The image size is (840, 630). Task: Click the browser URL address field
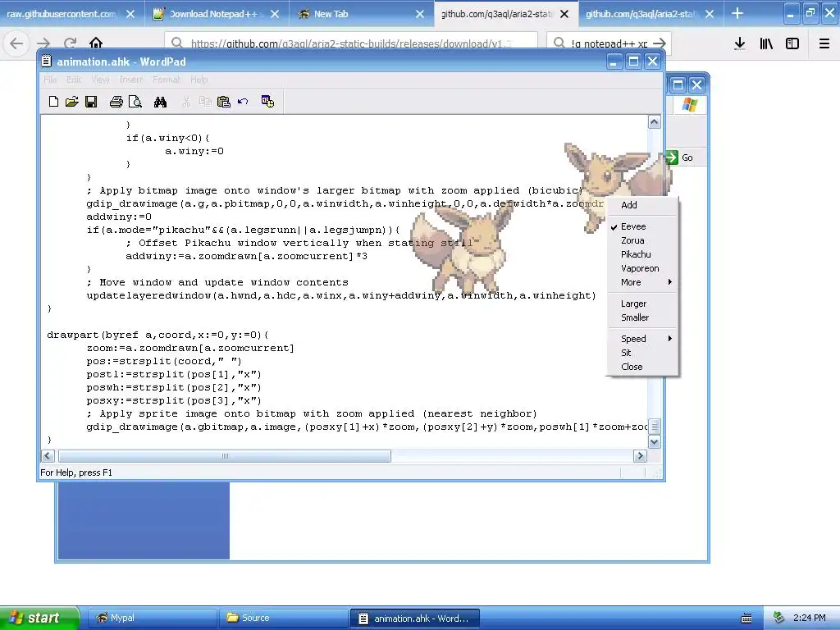[351, 43]
